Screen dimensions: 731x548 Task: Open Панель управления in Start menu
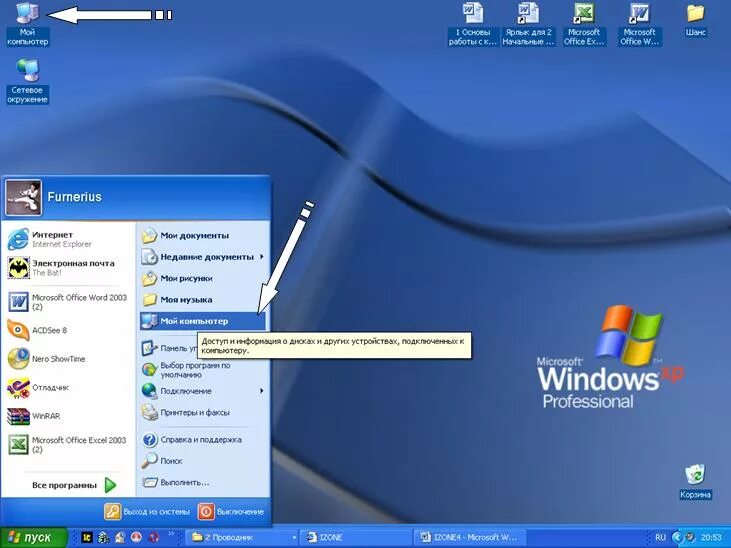pyautogui.click(x=169, y=348)
